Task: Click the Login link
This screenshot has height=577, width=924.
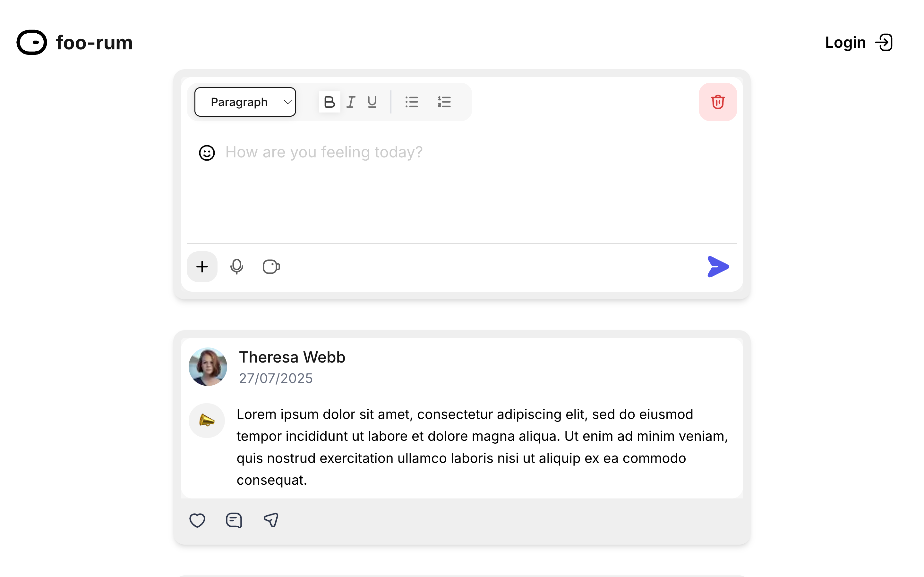Action: [859, 42]
